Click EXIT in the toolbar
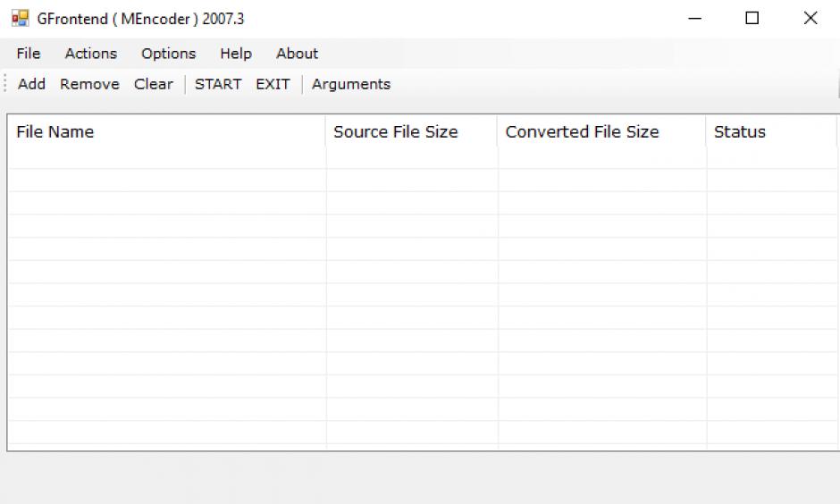The image size is (840, 504). tap(273, 84)
